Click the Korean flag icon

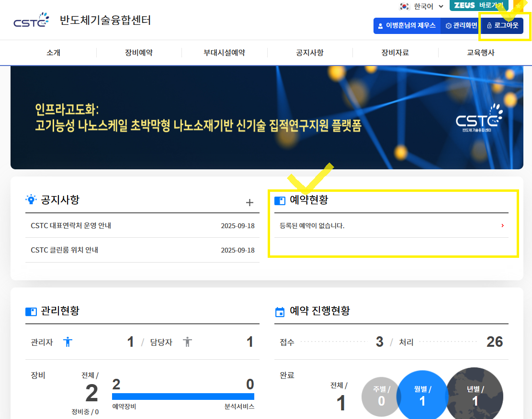tap(404, 6)
